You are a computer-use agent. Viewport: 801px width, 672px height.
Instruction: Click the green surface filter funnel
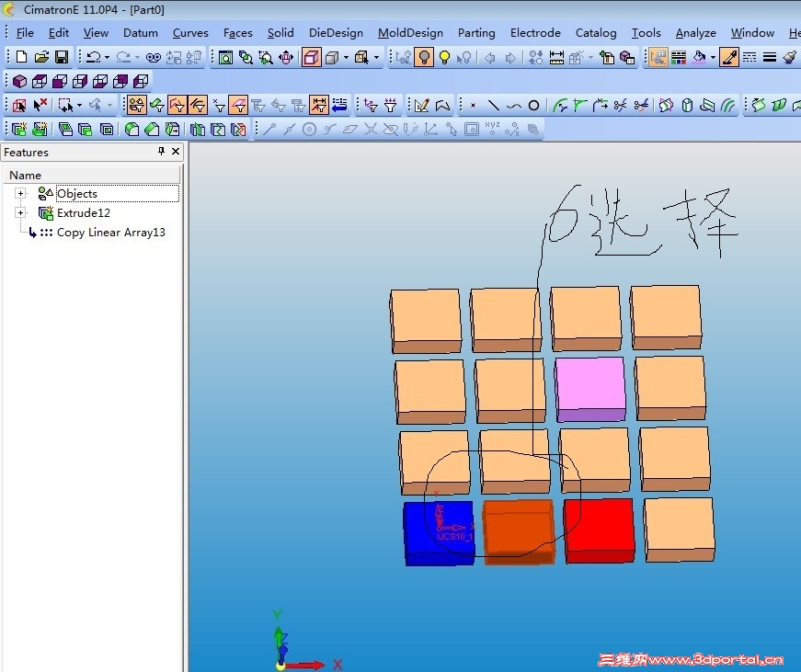click(x=157, y=105)
